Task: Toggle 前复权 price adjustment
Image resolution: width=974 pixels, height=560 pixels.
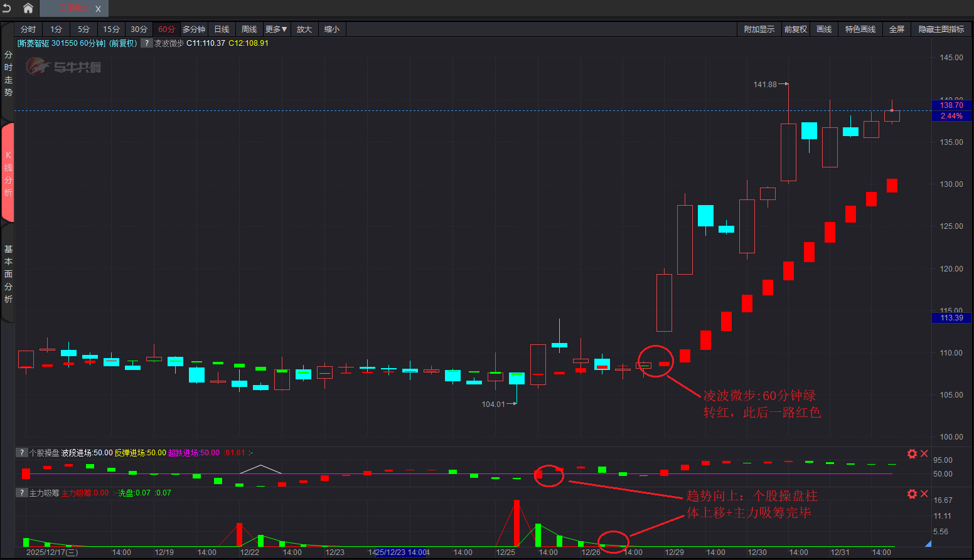Action: 795,29
